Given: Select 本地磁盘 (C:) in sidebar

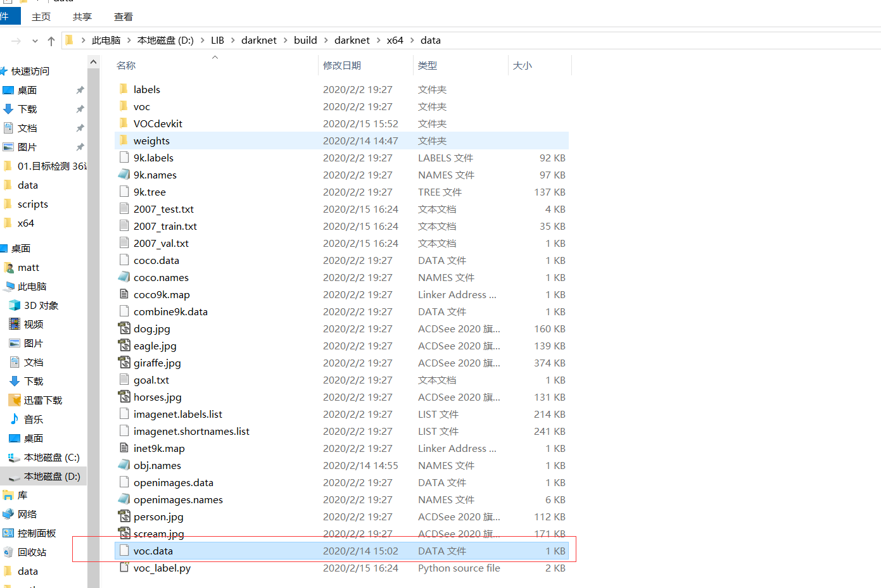Looking at the screenshot, I should pos(43,457).
